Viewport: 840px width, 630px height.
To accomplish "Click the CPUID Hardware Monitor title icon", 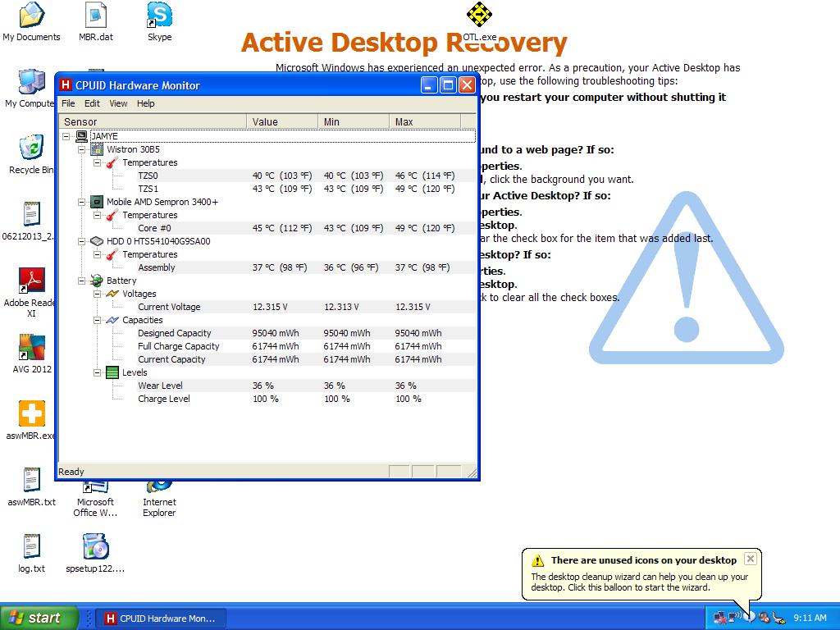I will 66,85.
